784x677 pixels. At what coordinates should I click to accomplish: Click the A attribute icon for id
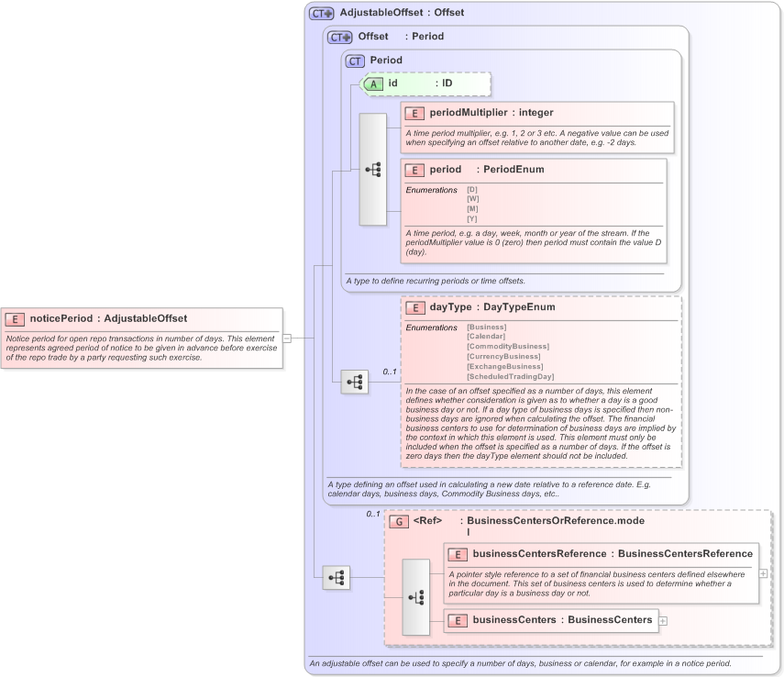click(373, 84)
